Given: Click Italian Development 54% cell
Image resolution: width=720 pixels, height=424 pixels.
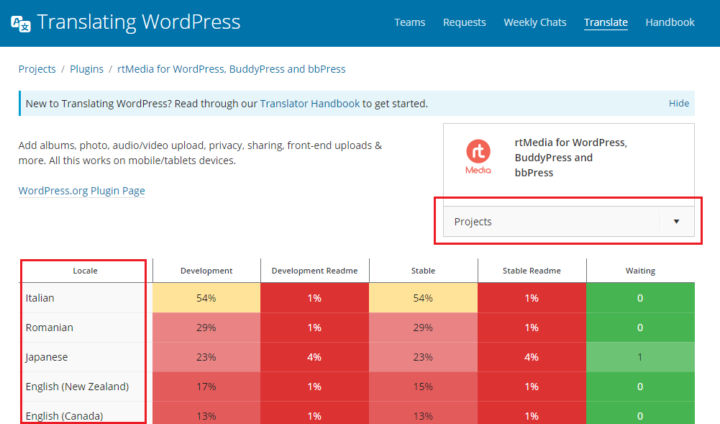Looking at the screenshot, I should (206, 298).
